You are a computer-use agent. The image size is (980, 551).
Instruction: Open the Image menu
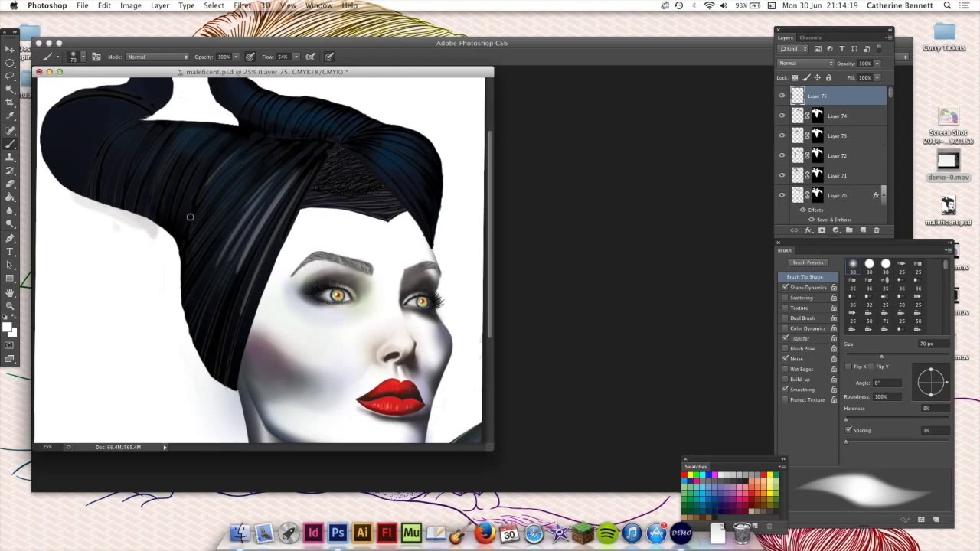pos(130,5)
